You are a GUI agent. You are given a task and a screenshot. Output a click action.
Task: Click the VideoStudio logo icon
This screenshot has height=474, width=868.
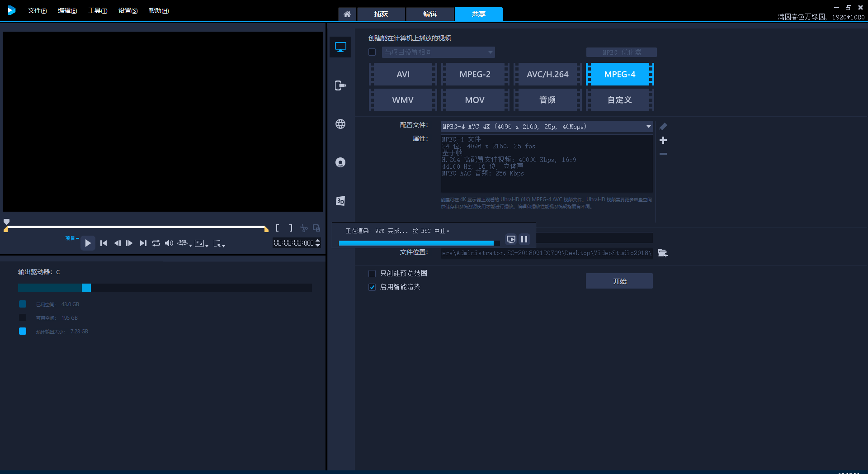12,10
